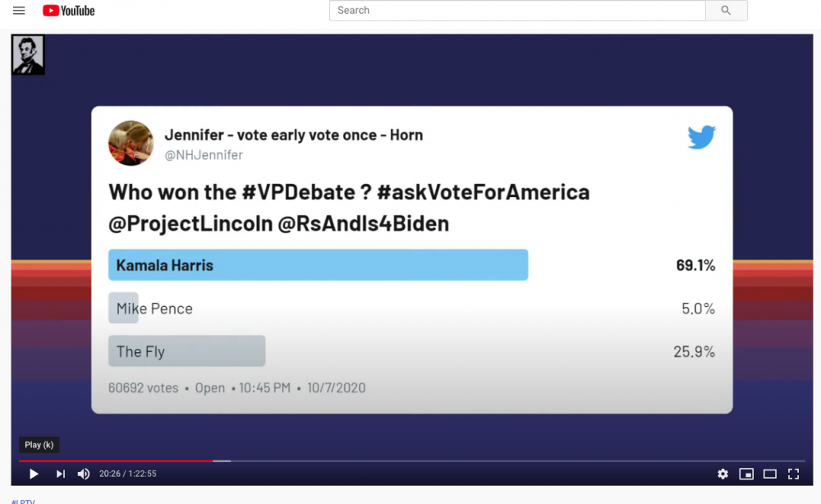Click the #LPTV hashtag link
Image resolution: width=821 pixels, height=504 pixels.
[x=23, y=501]
